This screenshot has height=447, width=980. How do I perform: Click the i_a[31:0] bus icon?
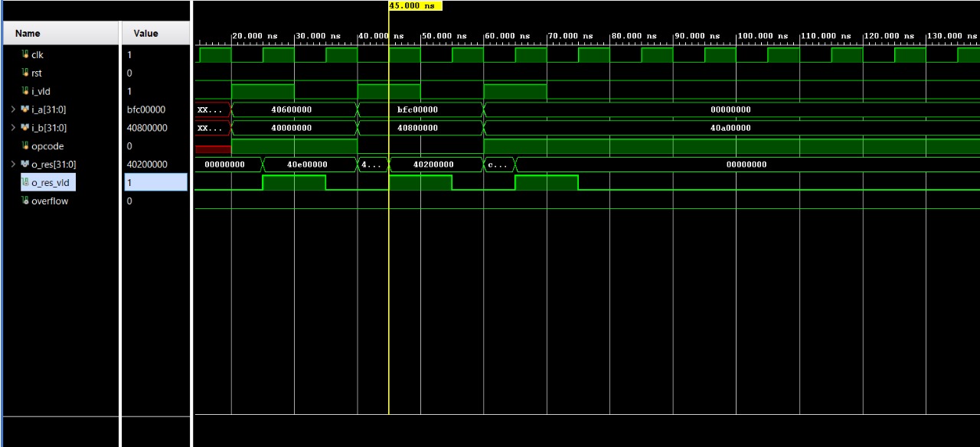[x=25, y=109]
